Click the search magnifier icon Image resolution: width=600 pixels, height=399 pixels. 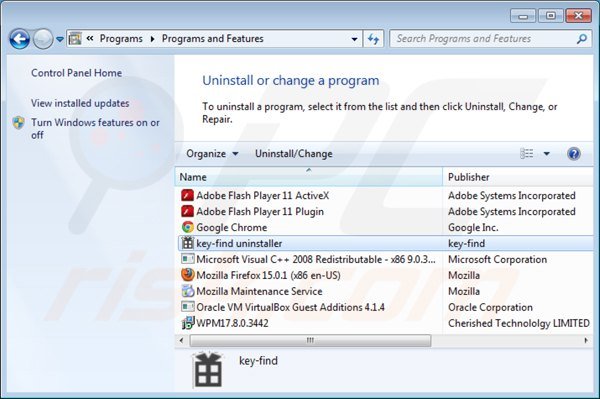click(582, 39)
